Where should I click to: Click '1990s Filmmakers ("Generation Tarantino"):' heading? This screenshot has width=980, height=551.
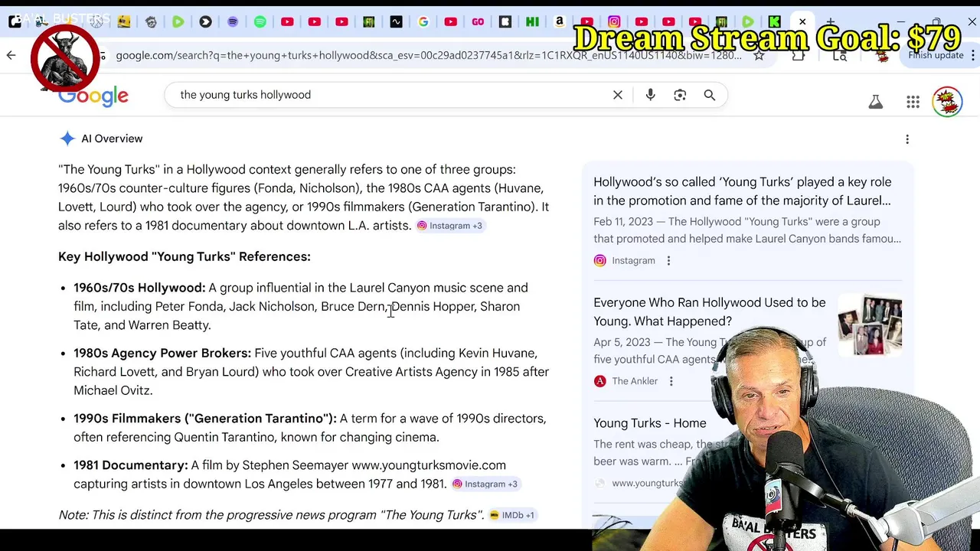205,419
